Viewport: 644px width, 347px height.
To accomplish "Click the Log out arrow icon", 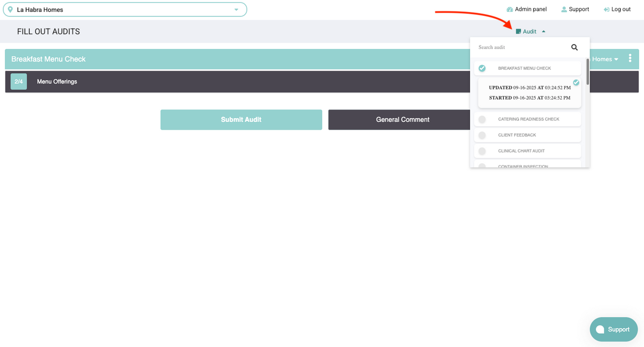I will click(606, 9).
